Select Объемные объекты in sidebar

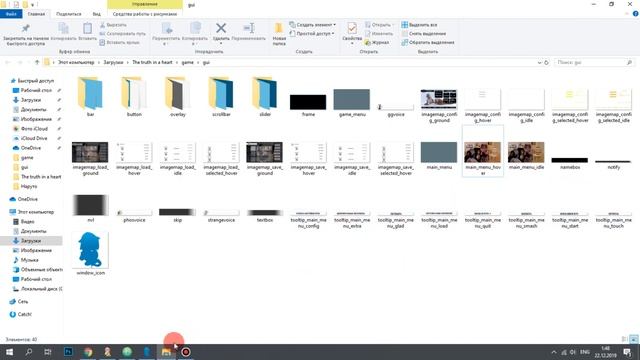41,270
